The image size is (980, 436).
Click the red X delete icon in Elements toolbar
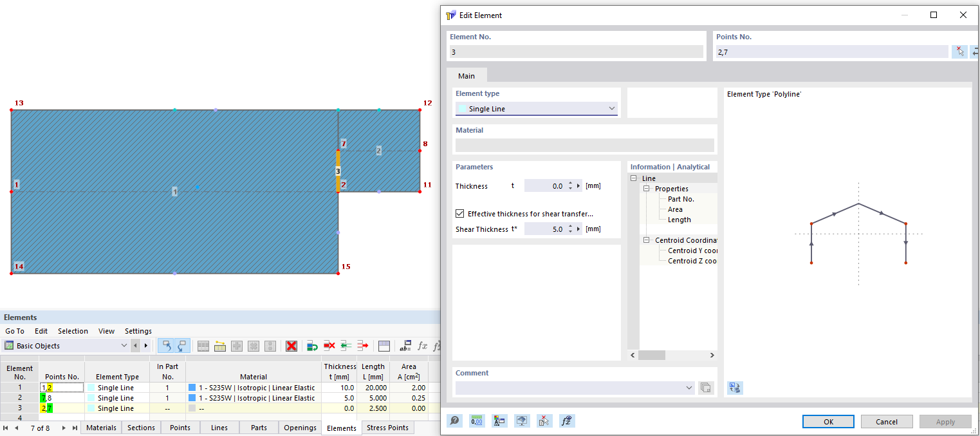click(x=291, y=346)
